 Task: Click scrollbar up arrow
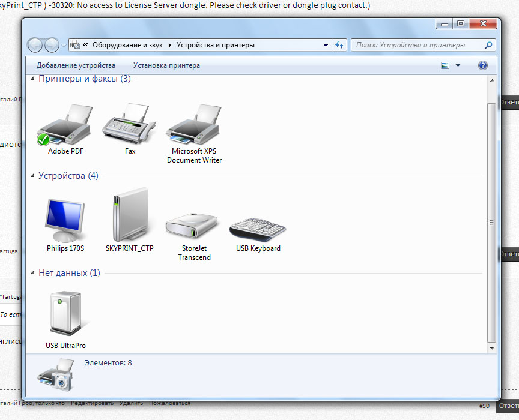coord(492,80)
